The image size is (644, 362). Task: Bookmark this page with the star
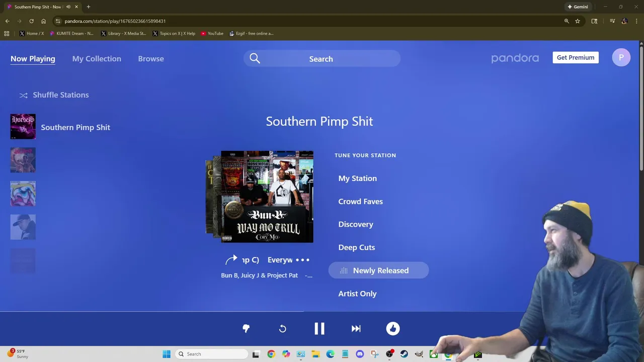click(x=578, y=21)
